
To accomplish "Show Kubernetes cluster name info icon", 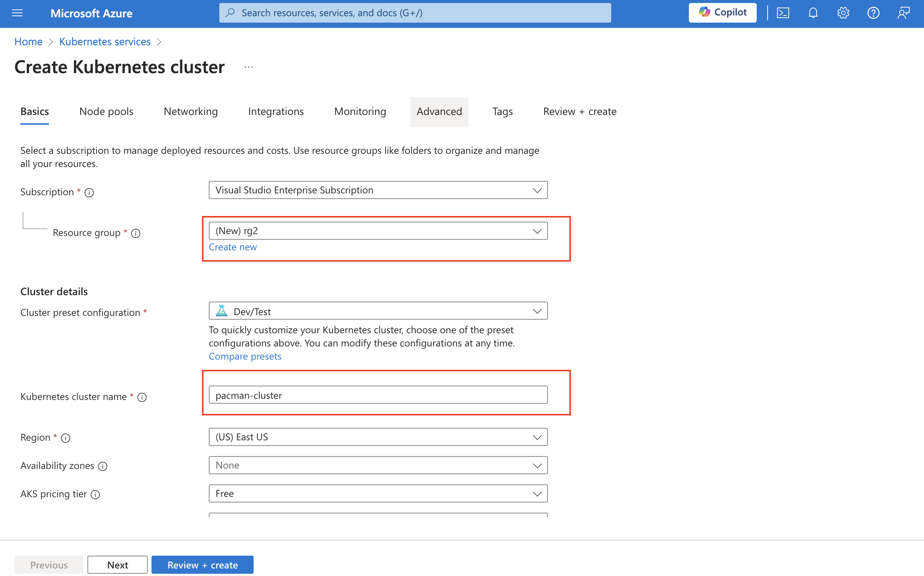I will click(142, 397).
